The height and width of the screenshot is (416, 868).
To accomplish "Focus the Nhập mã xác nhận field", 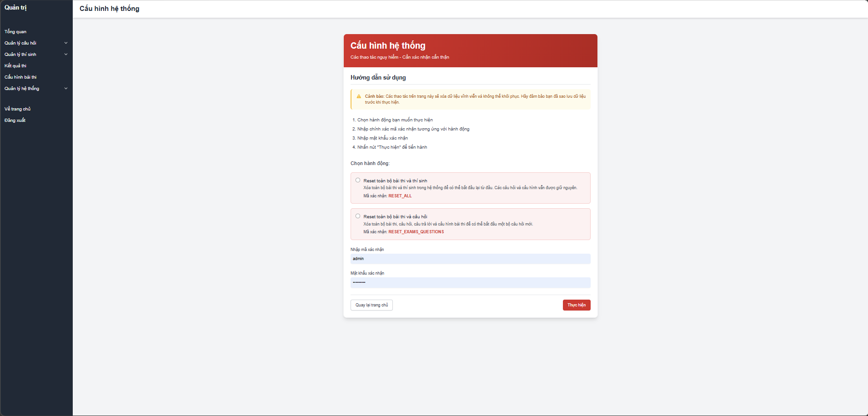I will 470,259.
